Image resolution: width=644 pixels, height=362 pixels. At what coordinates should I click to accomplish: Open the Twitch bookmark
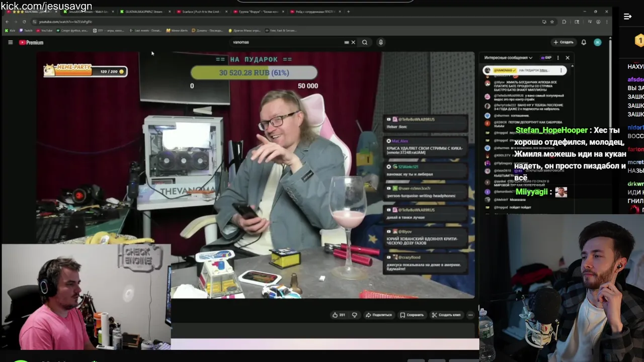pyautogui.click(x=26, y=31)
